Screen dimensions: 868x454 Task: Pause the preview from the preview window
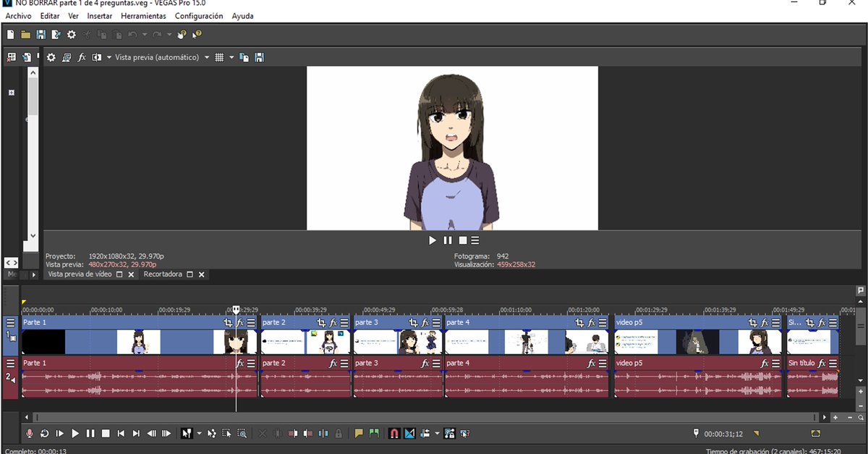tap(447, 240)
